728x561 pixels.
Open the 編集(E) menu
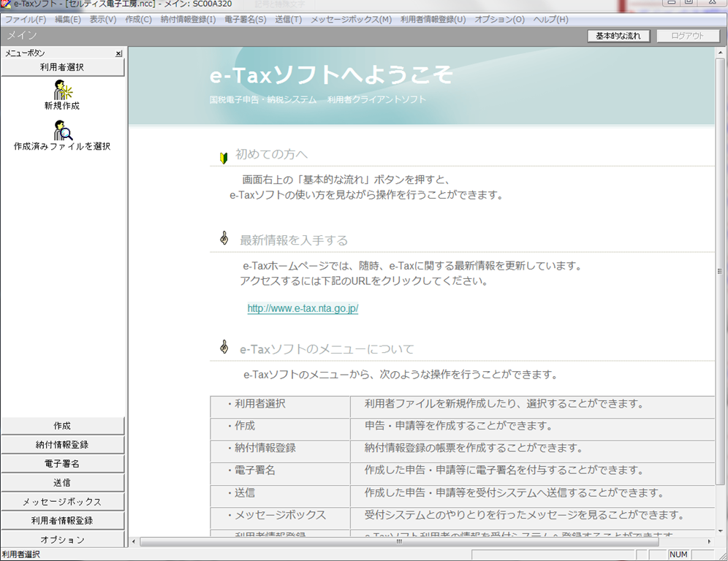(x=68, y=20)
